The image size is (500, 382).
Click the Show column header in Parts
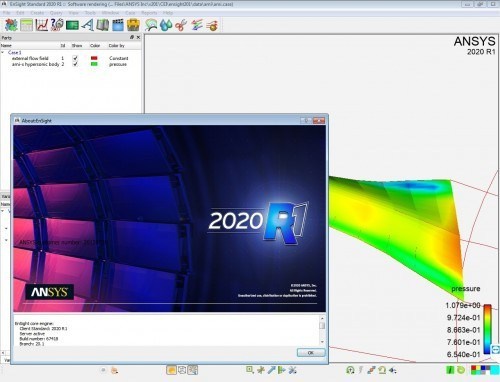tap(77, 45)
